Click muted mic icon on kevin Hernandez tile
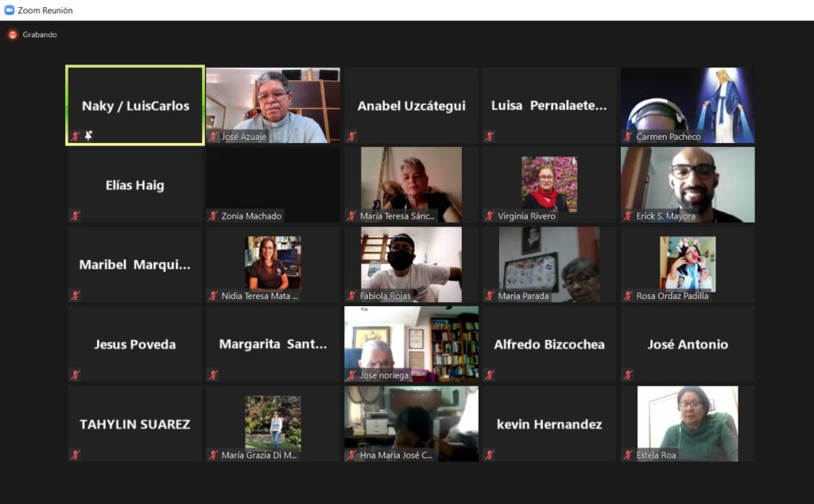The image size is (814, 504). point(490,455)
